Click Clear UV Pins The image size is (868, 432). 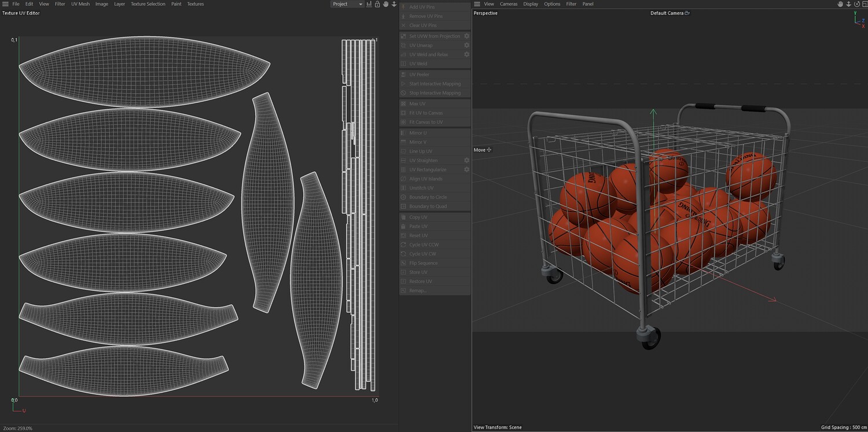[435, 25]
